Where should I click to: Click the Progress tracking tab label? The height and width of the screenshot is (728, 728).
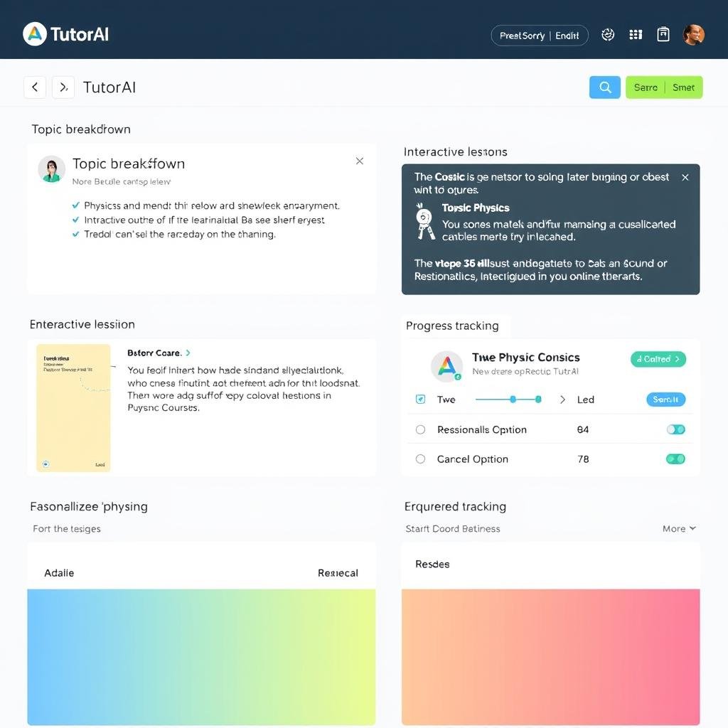452,326
